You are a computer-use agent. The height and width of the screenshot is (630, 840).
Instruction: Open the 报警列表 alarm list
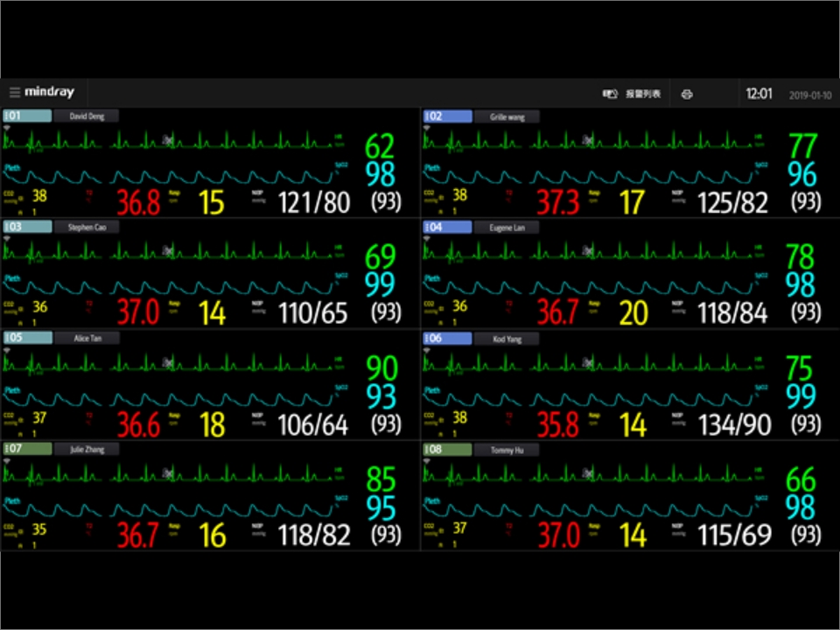coord(643,94)
